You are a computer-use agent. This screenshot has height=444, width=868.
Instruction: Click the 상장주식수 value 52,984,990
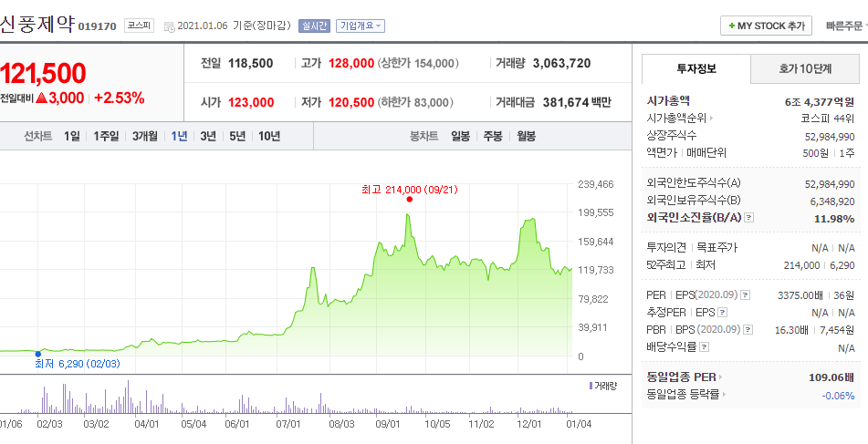(830, 137)
